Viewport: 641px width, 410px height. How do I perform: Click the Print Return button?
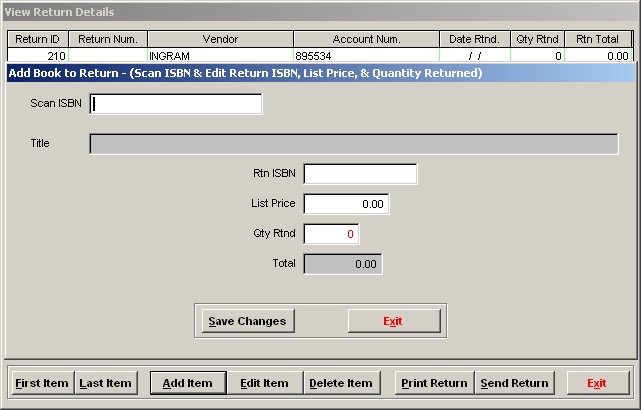(435, 383)
